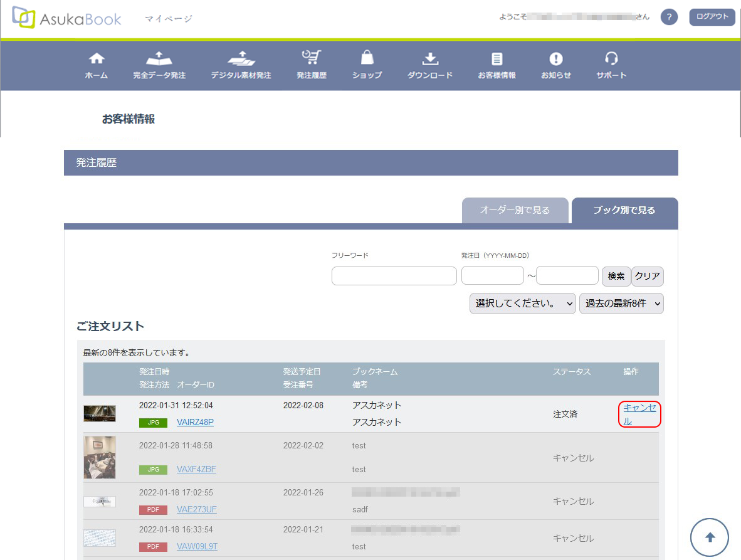Click the Home (ホーム) icon
The height and width of the screenshot is (560, 741).
coord(96,59)
